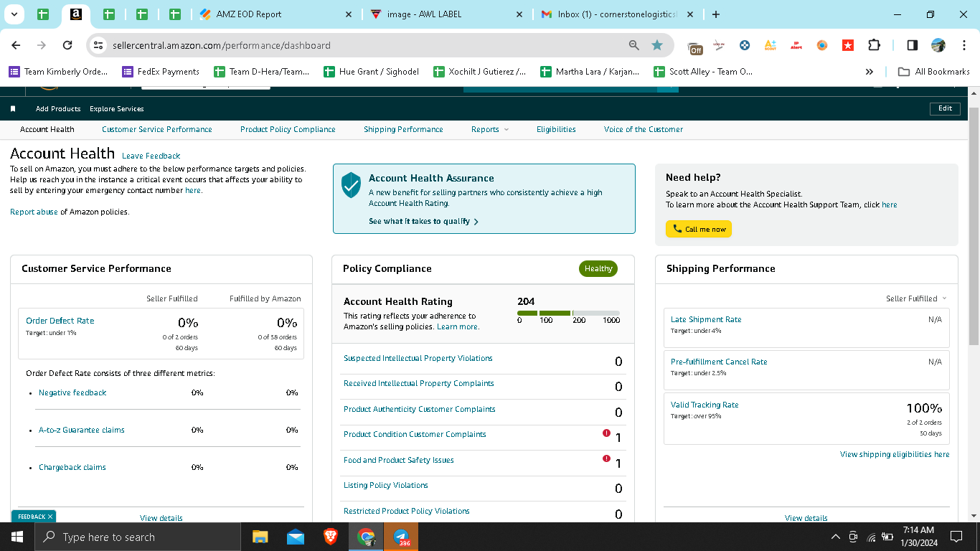This screenshot has height=551, width=980.
Task: Click the Seller Central bookmark flag icon
Action: pyautogui.click(x=13, y=109)
